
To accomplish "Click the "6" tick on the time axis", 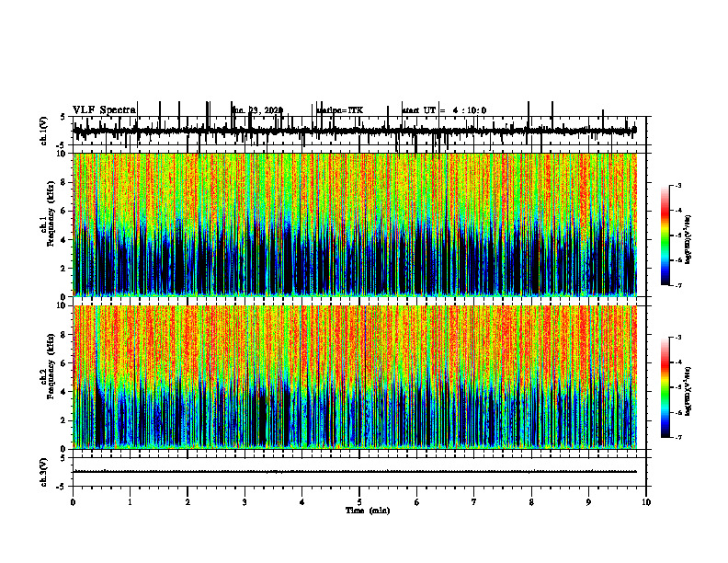I will coord(417,502).
